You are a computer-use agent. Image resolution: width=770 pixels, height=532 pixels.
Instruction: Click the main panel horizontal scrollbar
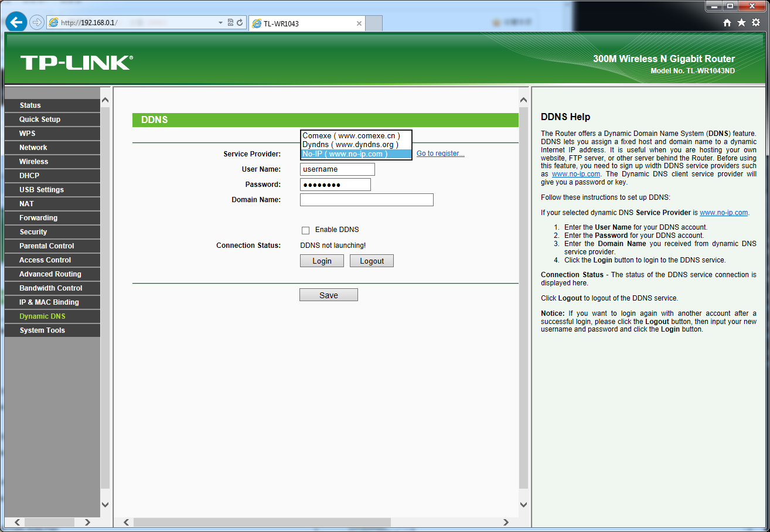pyautogui.click(x=262, y=522)
